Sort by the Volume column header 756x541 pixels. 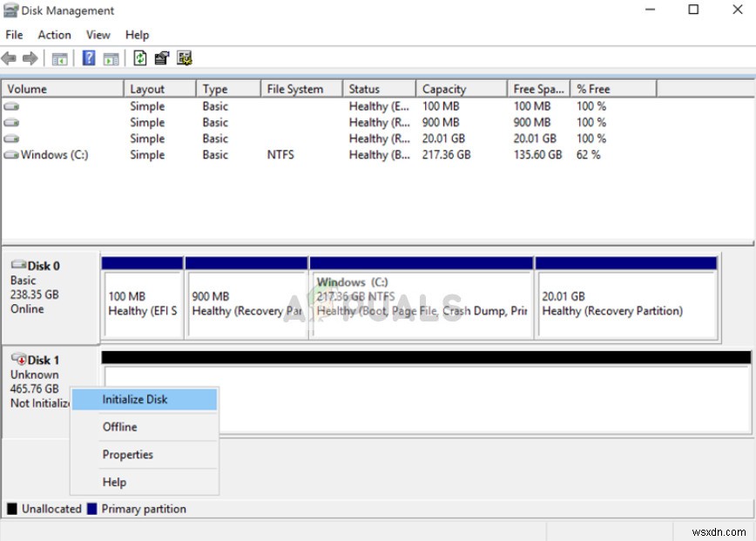[x=64, y=89]
